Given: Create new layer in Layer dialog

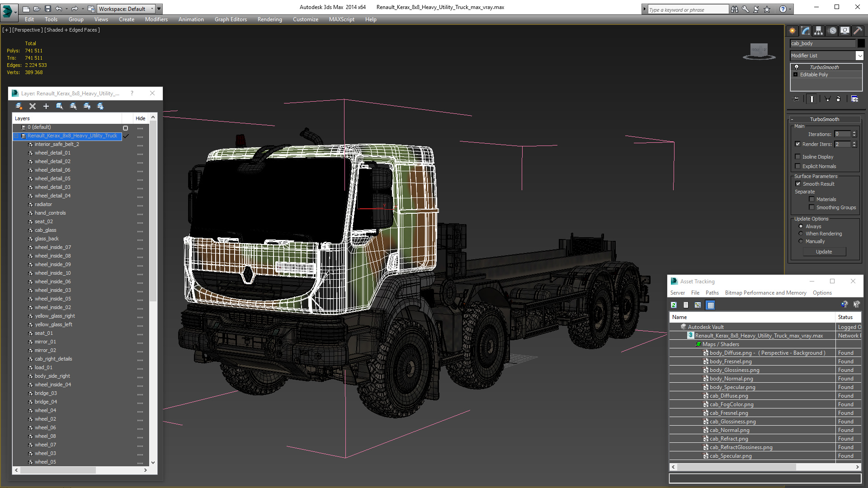Looking at the screenshot, I should (x=19, y=106).
